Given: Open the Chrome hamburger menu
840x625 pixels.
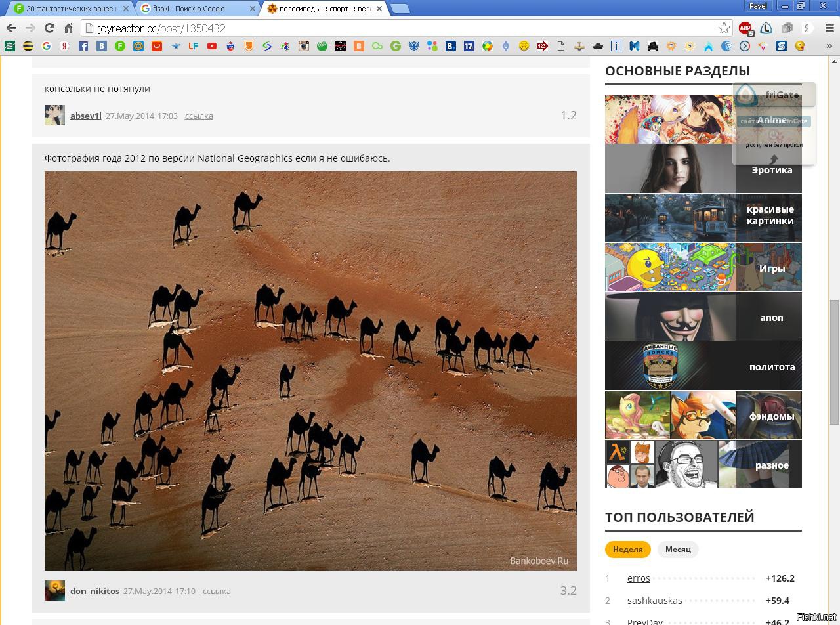Looking at the screenshot, I should [827, 28].
